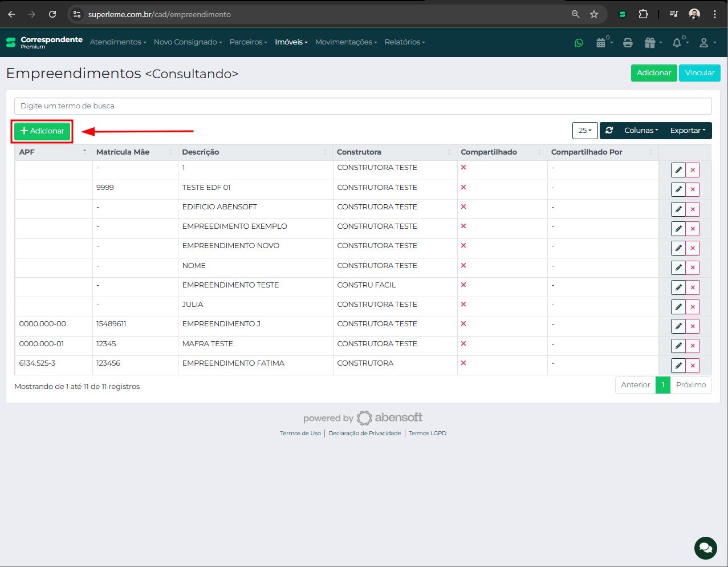The height and width of the screenshot is (567, 728).
Task: Open the Relatórios menu
Action: [404, 42]
